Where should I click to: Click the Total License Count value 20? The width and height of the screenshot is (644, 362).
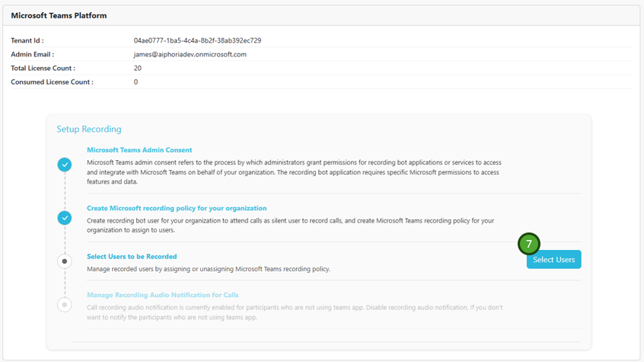[x=138, y=69]
